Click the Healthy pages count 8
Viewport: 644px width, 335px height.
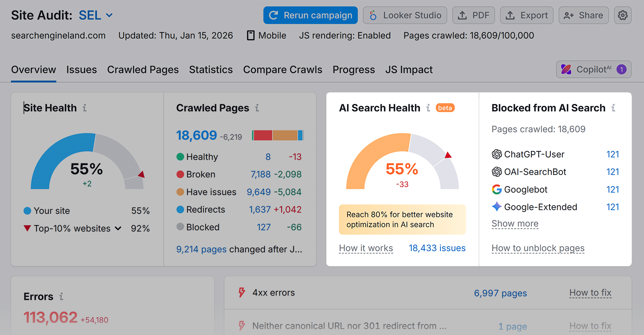tap(268, 157)
